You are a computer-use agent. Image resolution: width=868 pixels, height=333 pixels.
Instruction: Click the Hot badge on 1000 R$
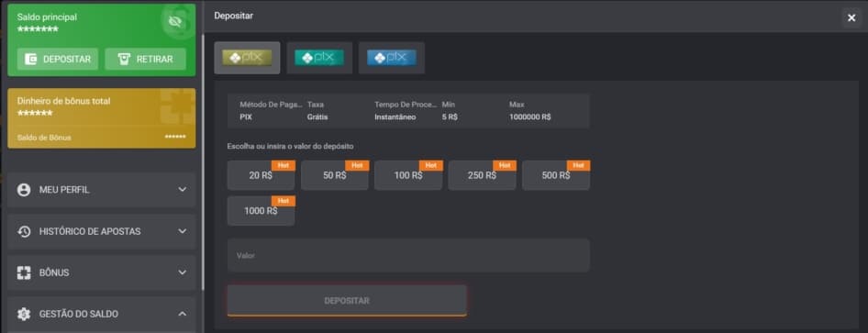(x=284, y=201)
